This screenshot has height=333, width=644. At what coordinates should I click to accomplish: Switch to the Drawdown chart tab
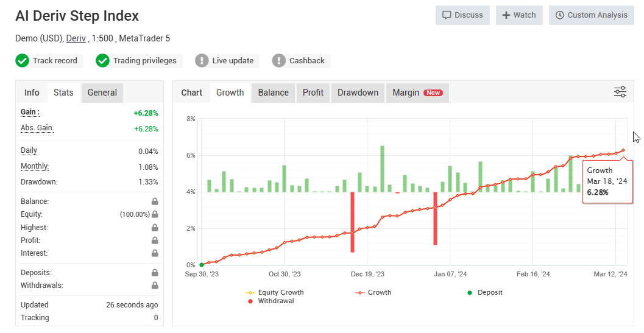(x=358, y=93)
